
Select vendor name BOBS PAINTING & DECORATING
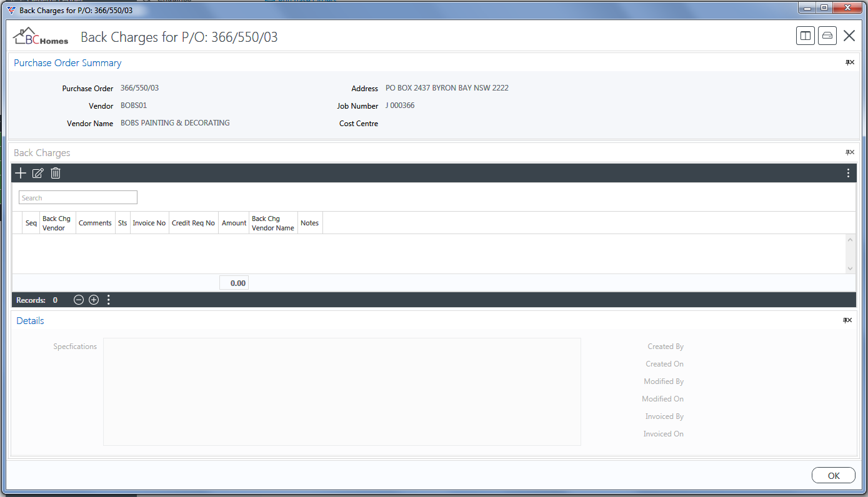[175, 123]
